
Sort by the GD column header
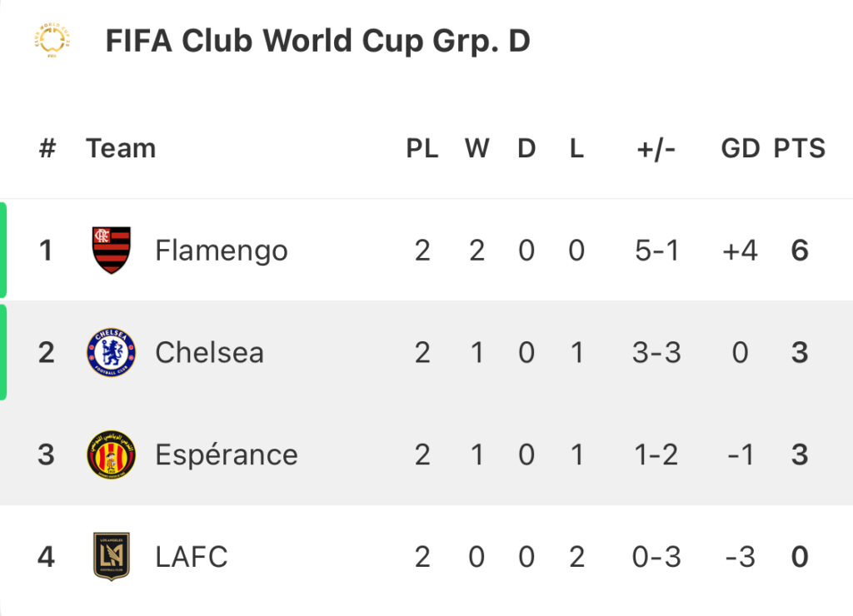coord(741,148)
